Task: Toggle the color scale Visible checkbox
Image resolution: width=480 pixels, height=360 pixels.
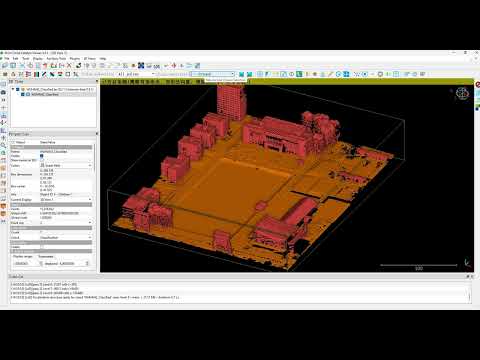Action: tap(42, 247)
